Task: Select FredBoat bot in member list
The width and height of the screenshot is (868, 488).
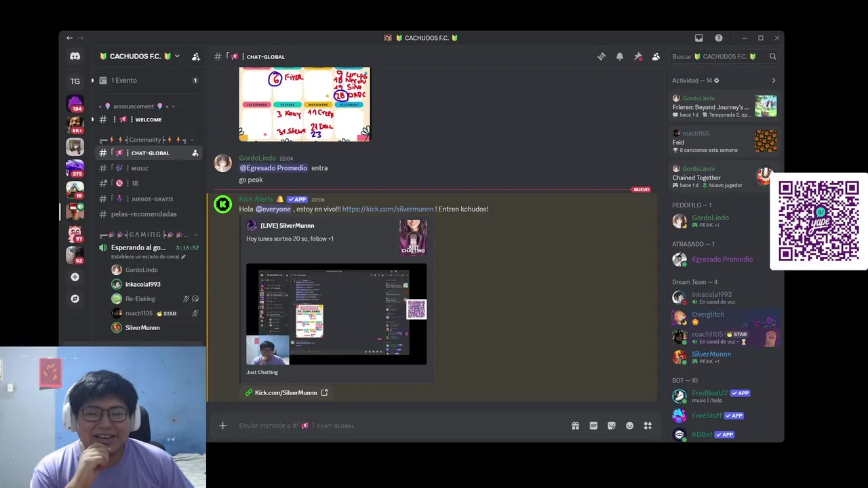Action: tap(724, 396)
